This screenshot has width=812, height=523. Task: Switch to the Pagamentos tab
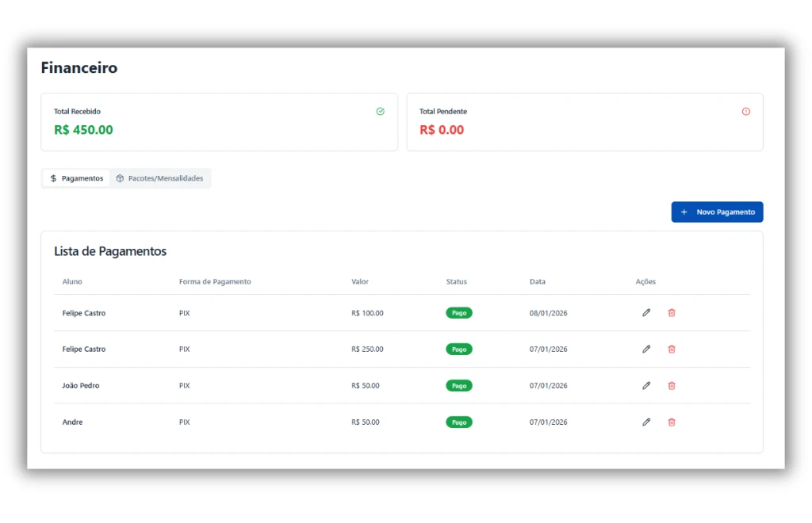77,178
